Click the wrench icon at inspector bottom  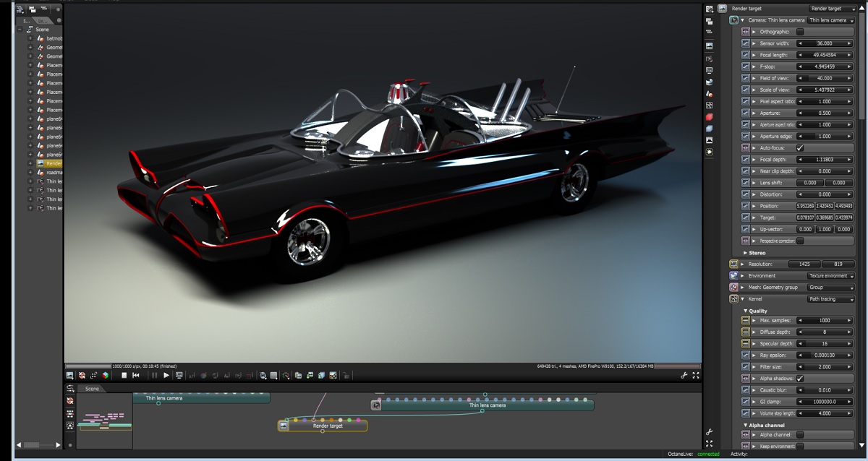click(710, 431)
